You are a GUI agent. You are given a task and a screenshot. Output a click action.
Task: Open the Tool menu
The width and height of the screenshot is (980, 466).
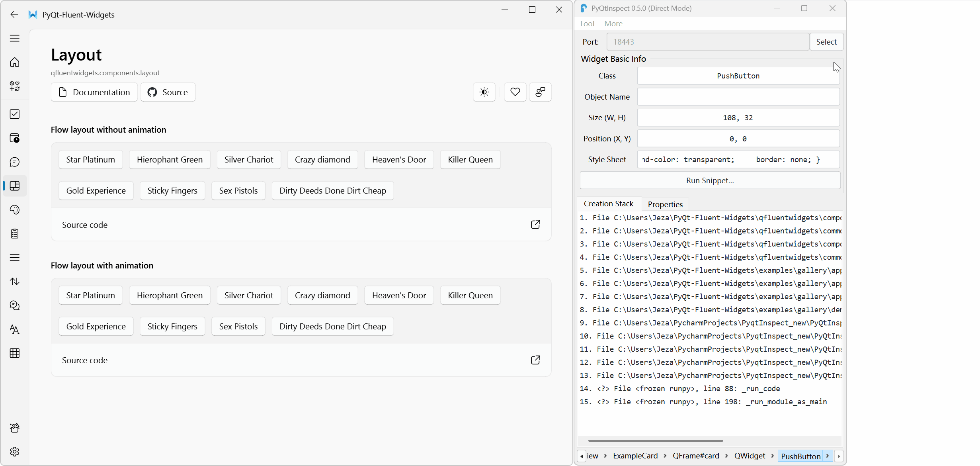pyautogui.click(x=586, y=23)
